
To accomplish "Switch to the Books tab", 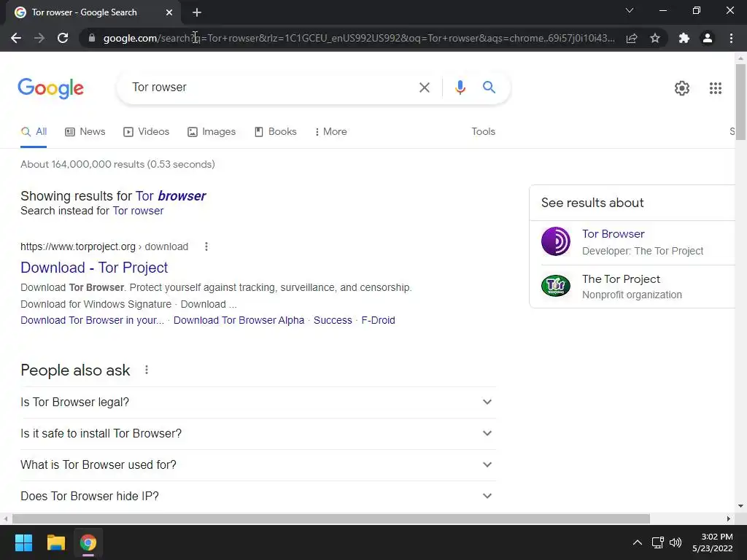I will coord(275,132).
